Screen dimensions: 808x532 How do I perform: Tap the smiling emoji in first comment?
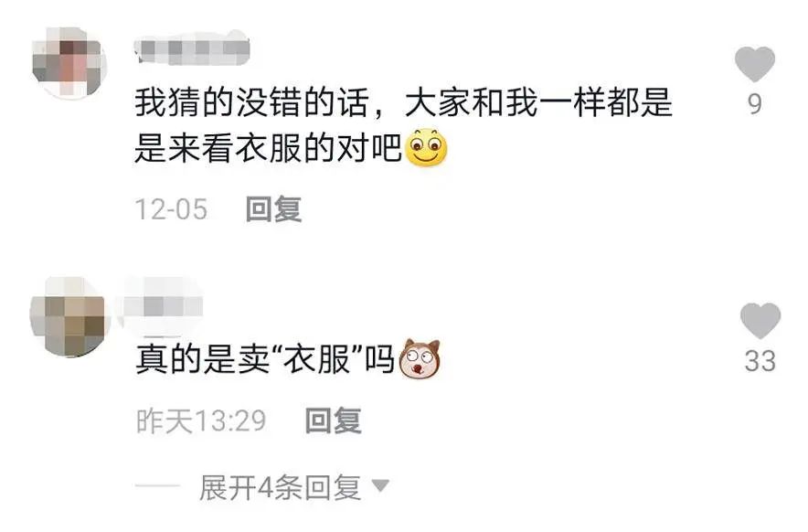point(426,148)
